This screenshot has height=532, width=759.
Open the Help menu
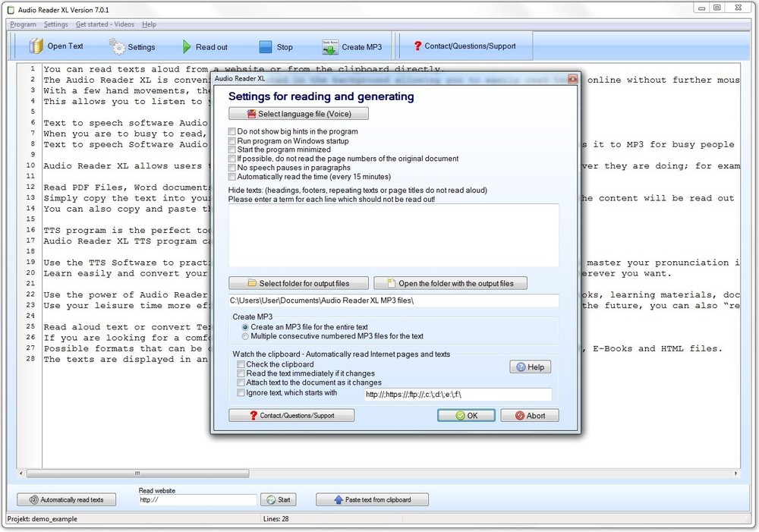tap(150, 24)
